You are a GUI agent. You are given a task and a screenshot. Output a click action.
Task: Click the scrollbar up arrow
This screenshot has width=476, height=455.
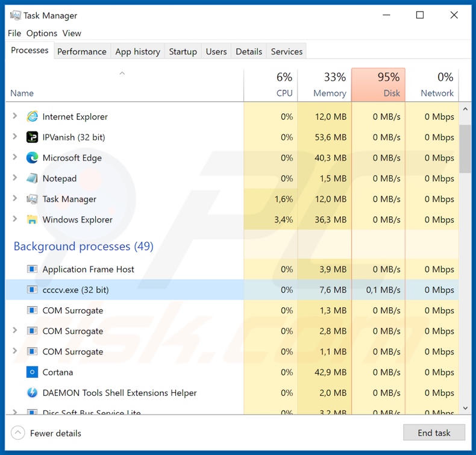(465, 109)
